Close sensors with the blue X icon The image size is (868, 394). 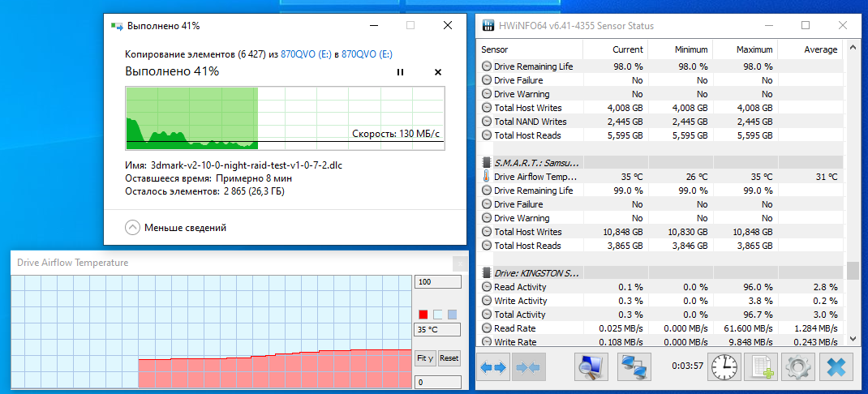coord(836,367)
